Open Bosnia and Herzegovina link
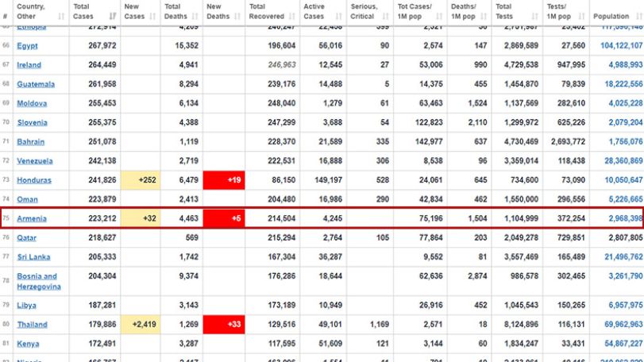The image size is (644, 362). pyautogui.click(x=39, y=282)
